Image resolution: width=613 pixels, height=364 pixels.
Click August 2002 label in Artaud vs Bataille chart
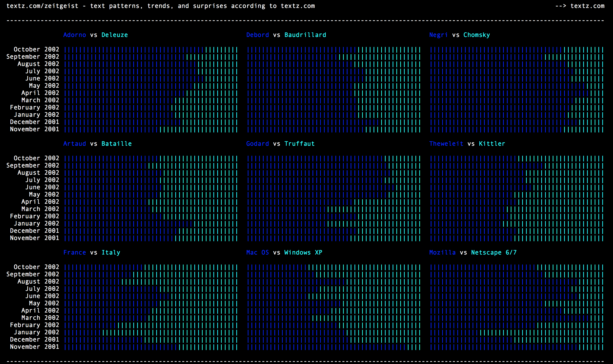point(38,173)
